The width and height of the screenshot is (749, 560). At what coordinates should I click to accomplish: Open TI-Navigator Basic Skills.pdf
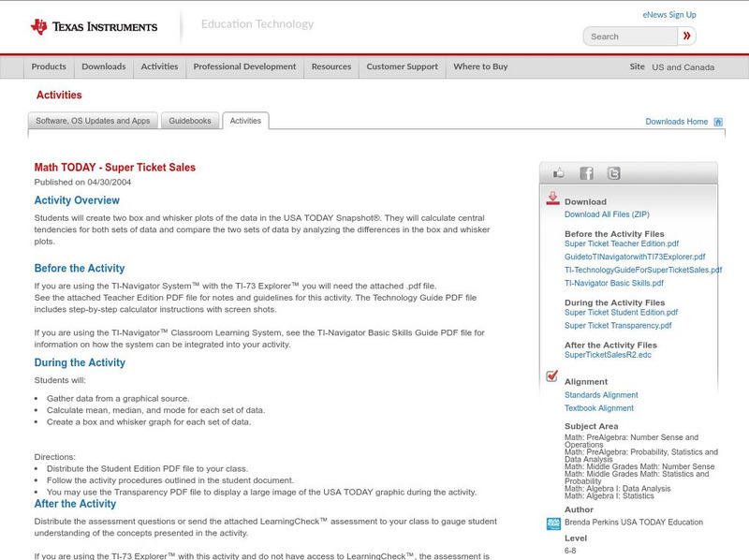click(614, 283)
